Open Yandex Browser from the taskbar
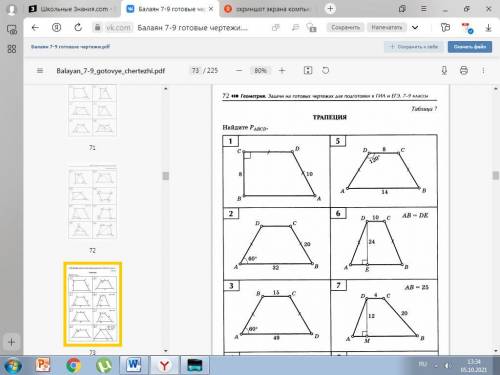Viewport: 500px width, 375px height. (164, 365)
